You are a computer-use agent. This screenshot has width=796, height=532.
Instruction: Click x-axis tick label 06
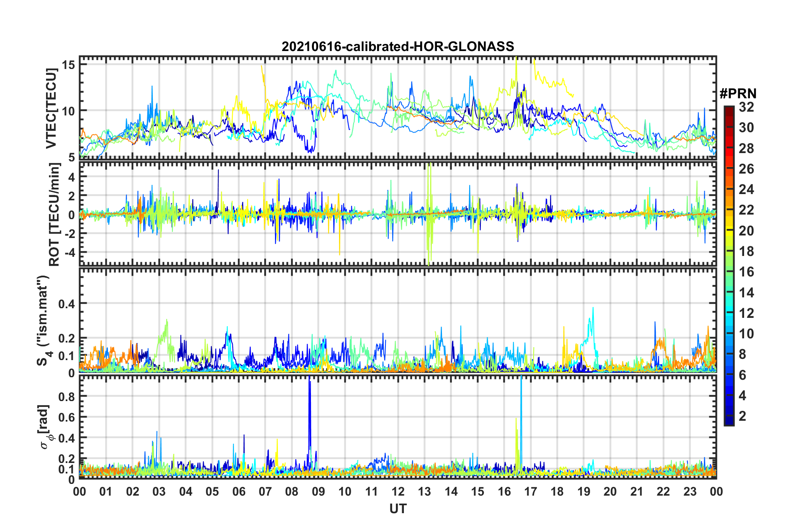[239, 491]
